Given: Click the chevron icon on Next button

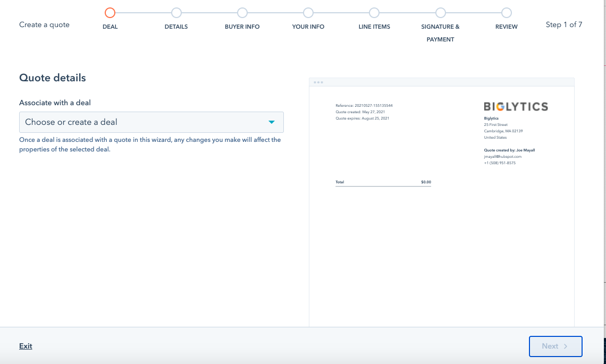Looking at the screenshot, I should [566, 346].
